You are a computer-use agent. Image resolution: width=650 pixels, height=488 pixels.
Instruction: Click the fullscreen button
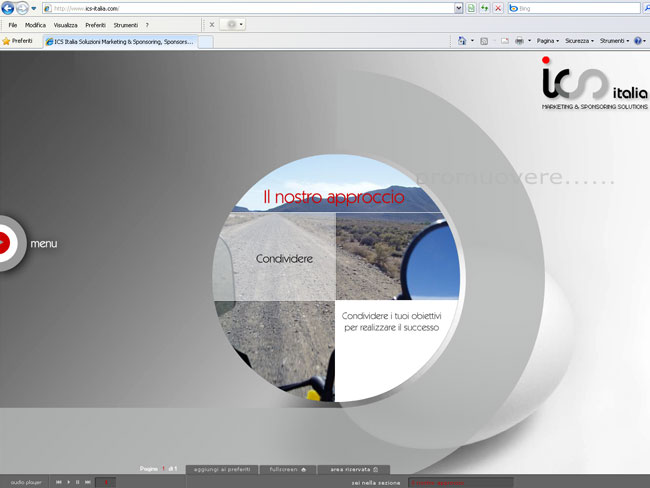[x=287, y=469]
